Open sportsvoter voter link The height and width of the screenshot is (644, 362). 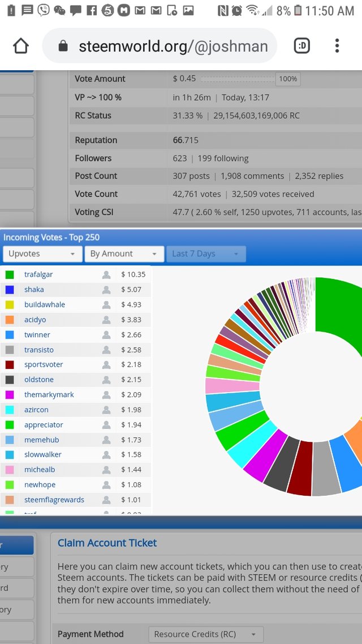pyautogui.click(x=44, y=364)
